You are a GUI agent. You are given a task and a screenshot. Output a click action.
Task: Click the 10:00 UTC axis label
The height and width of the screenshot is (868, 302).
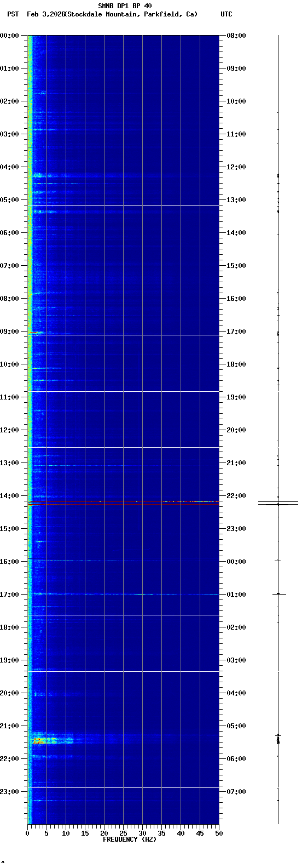pyautogui.click(x=236, y=101)
